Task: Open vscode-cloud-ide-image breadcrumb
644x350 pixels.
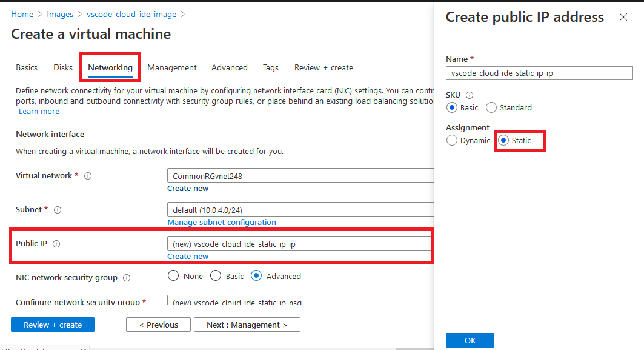Action: (131, 14)
